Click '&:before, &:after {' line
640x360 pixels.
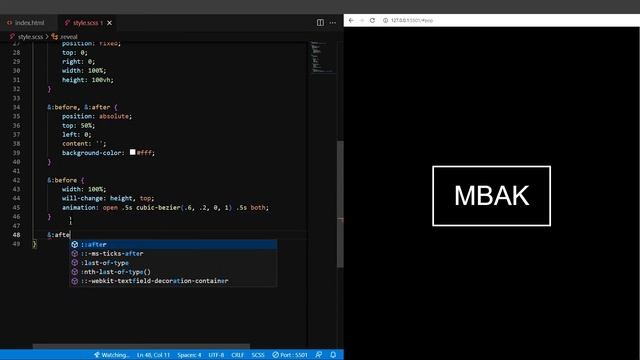pos(82,107)
